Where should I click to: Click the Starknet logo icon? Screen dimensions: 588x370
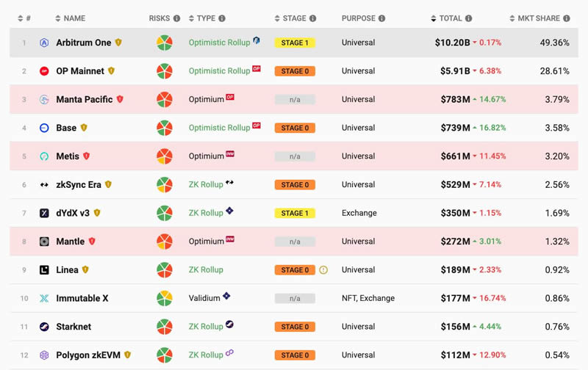[44, 327]
